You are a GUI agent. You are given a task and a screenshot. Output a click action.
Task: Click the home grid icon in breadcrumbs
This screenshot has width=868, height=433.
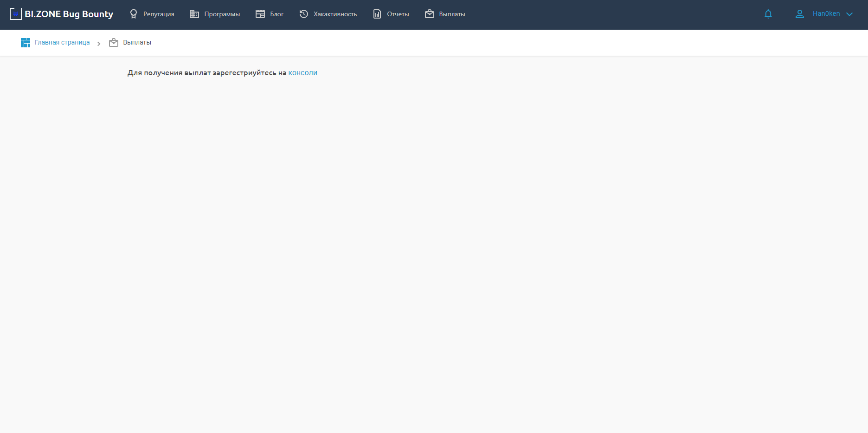coord(26,43)
